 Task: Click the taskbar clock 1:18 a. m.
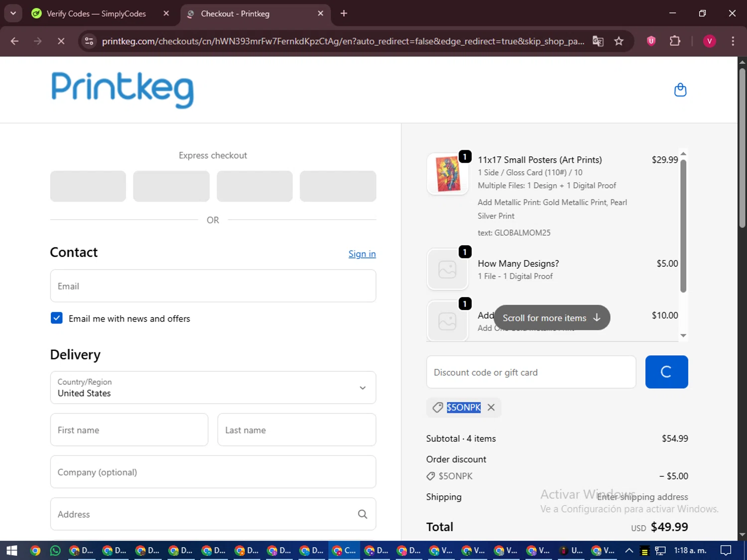[690, 550]
